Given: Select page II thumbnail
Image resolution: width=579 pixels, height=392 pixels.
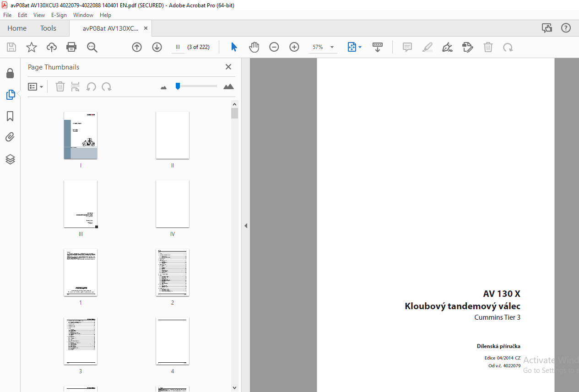Looking at the screenshot, I should 173,135.
